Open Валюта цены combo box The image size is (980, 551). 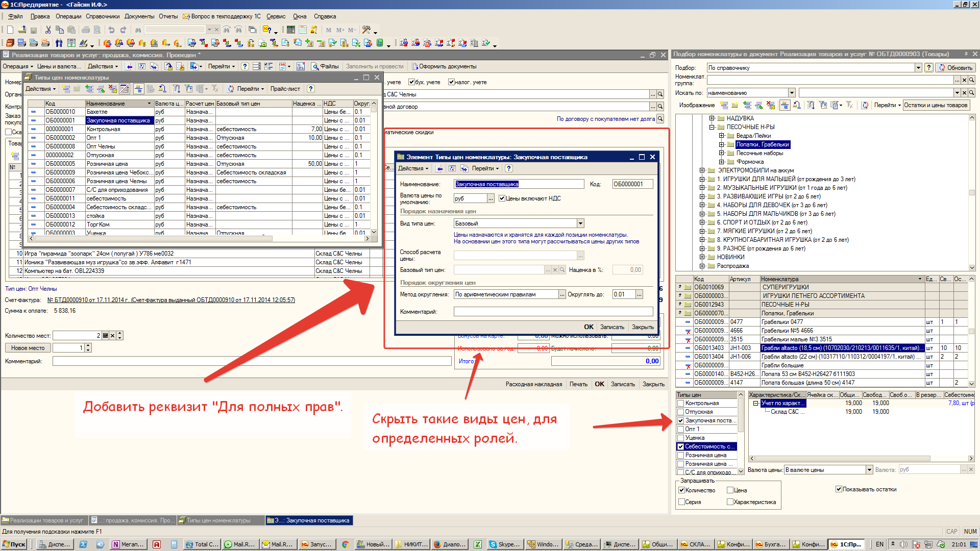pos(869,470)
